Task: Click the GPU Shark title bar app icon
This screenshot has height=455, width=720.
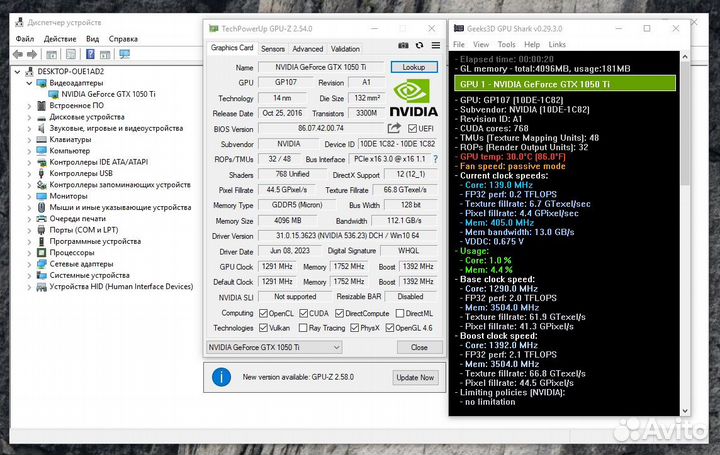Action: tap(459, 28)
